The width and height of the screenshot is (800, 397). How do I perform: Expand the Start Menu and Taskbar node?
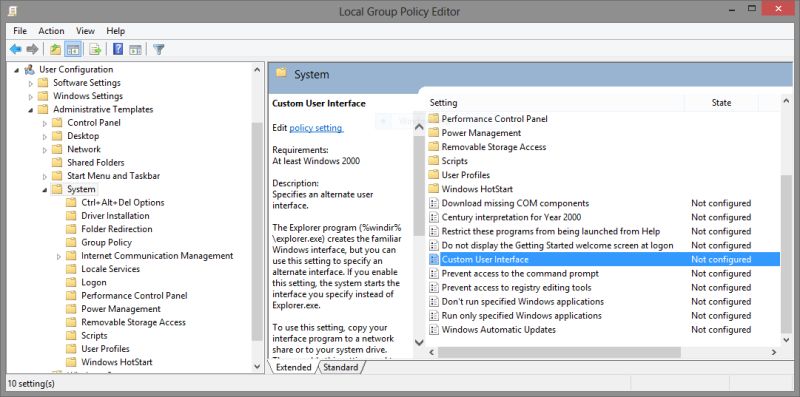pyautogui.click(x=45, y=176)
